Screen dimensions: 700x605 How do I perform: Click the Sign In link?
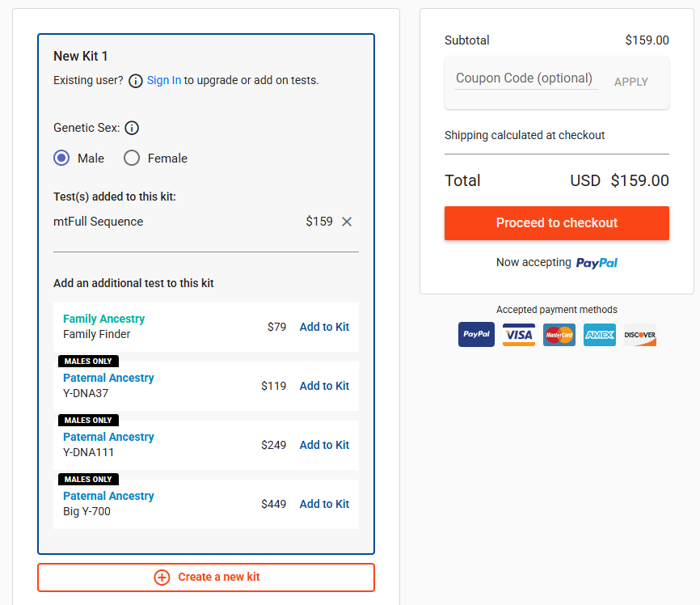click(x=164, y=80)
